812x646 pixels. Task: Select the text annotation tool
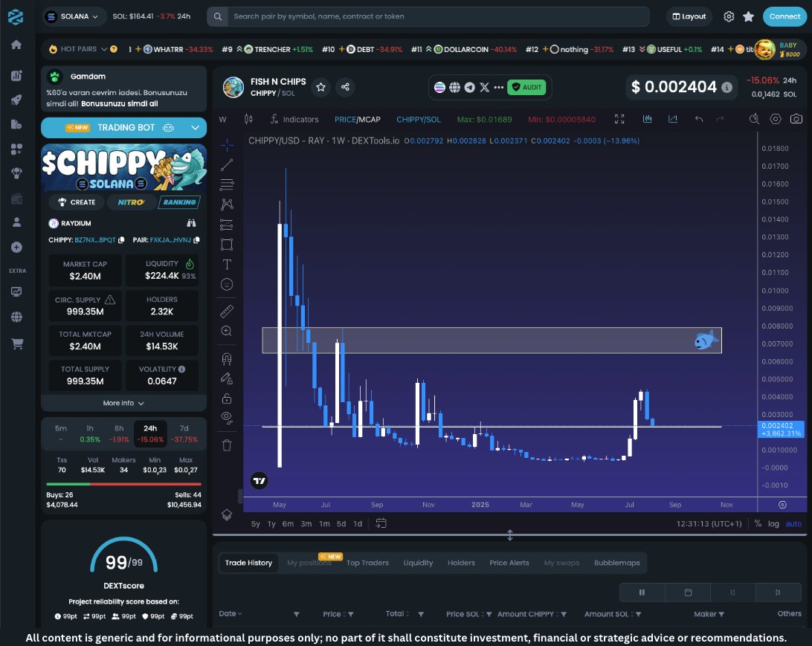pos(227,265)
